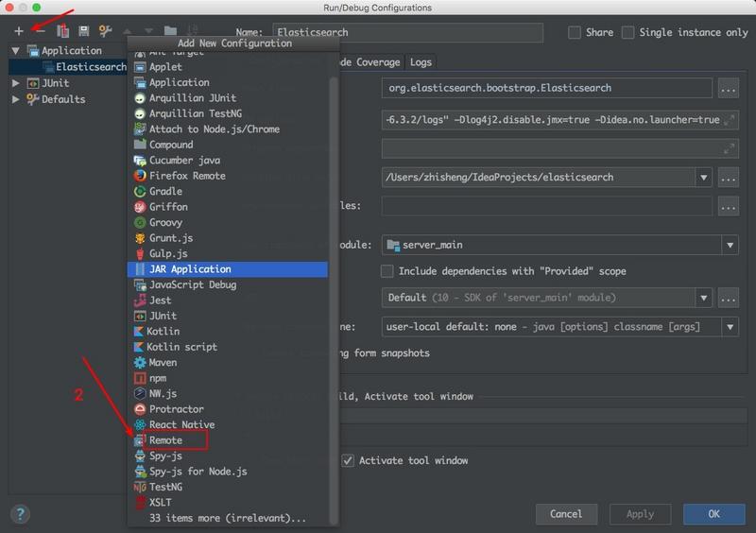The height and width of the screenshot is (533, 756).
Task: Show 33 items more (irrelevant)
Action: point(228,518)
